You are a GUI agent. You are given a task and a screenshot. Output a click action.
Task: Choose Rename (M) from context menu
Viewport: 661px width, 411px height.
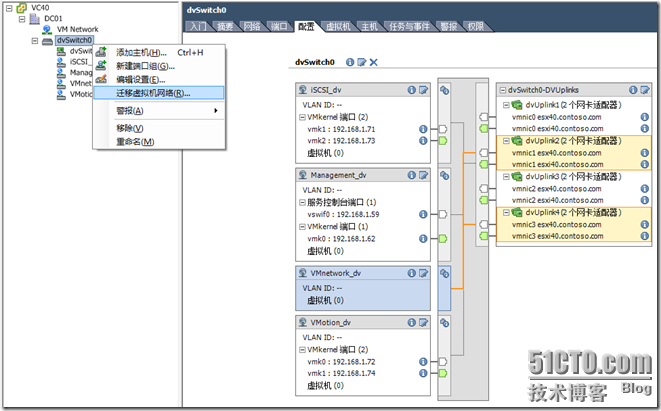(x=159, y=142)
